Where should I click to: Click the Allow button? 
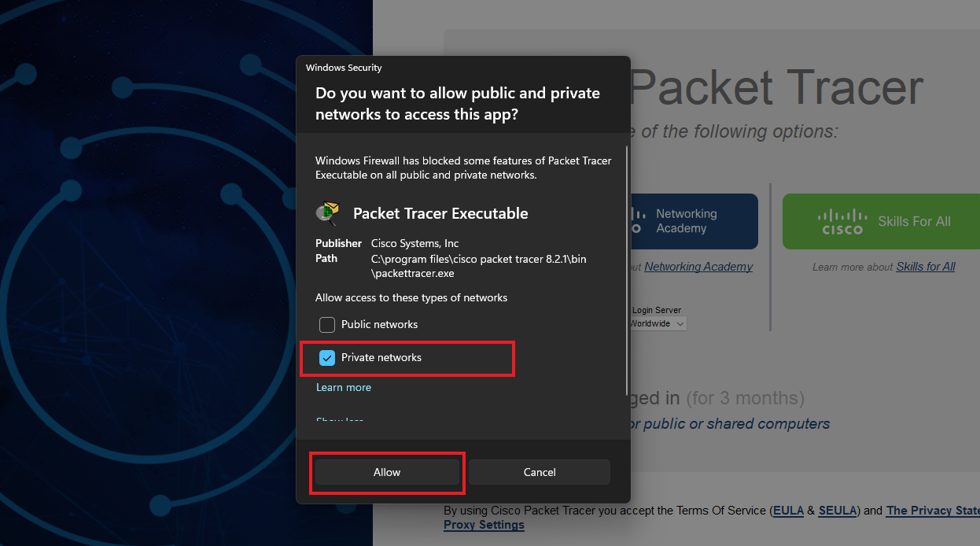(387, 472)
